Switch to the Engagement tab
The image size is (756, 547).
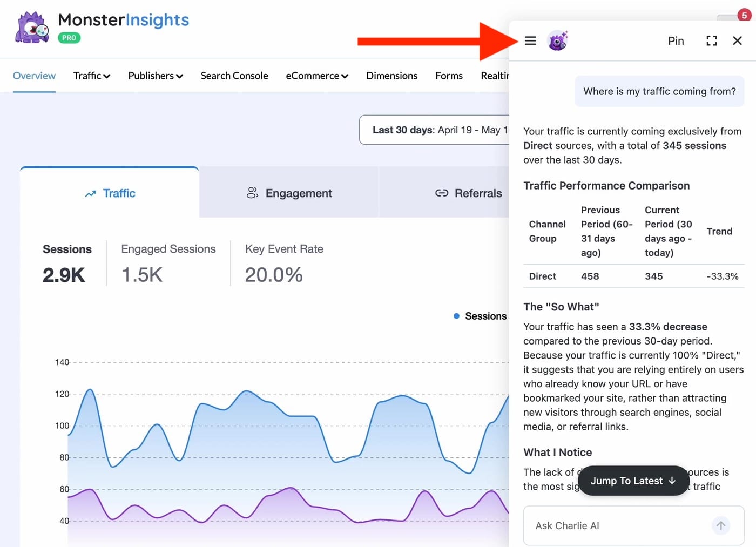289,193
